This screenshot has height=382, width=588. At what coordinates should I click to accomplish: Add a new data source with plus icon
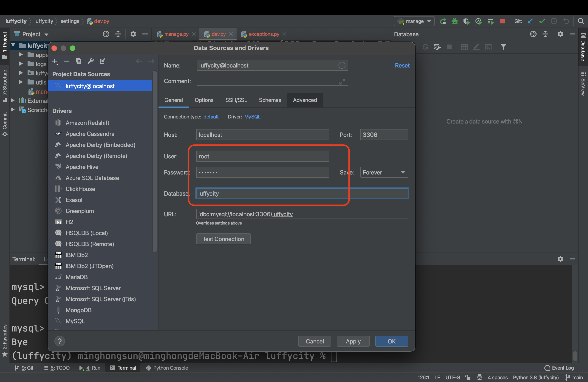click(55, 61)
